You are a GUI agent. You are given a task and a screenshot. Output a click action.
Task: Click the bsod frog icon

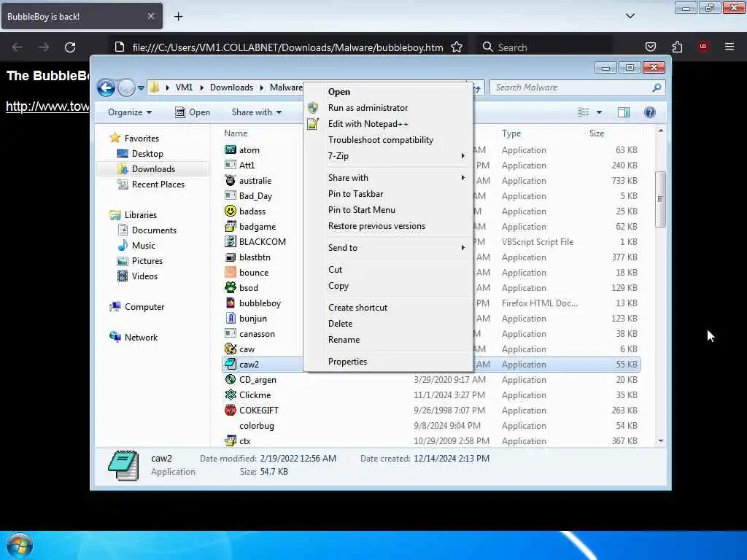[x=230, y=287]
